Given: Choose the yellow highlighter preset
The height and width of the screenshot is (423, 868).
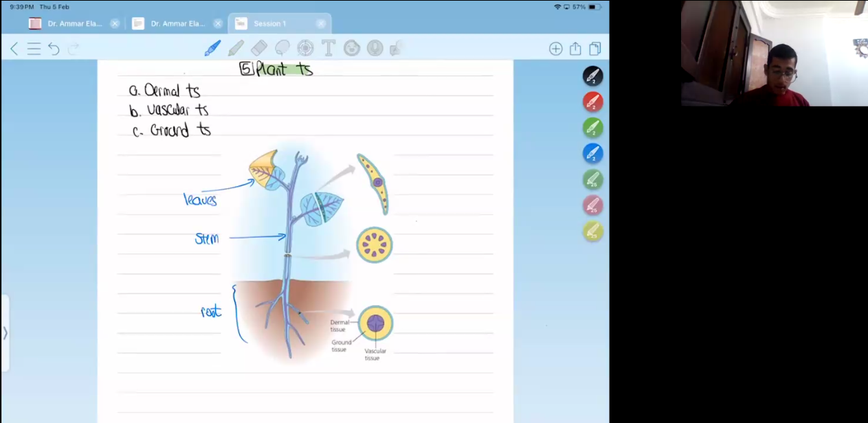Looking at the screenshot, I should 592,231.
